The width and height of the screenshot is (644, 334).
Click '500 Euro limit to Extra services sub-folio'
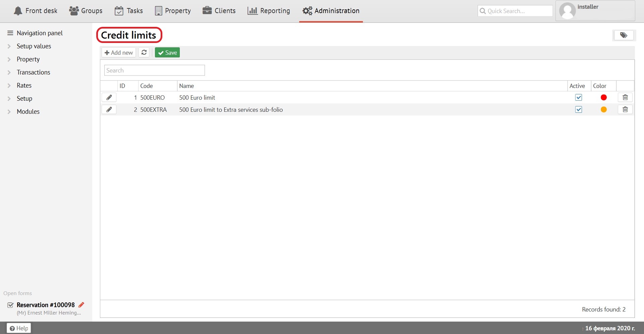pyautogui.click(x=231, y=110)
